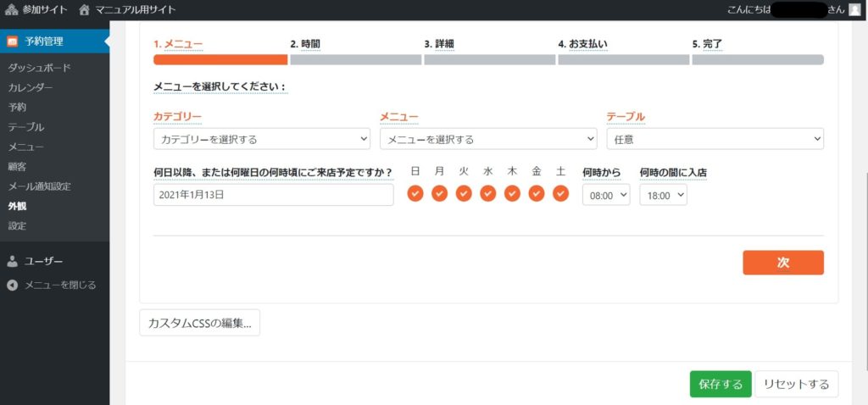Viewport: 868px width, 405px height.
Task: Click the ユーザー person icon
Action: click(x=13, y=261)
